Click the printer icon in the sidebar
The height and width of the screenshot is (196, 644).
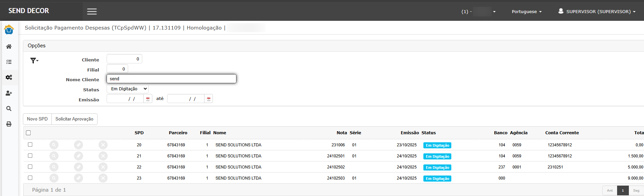pos(9,124)
